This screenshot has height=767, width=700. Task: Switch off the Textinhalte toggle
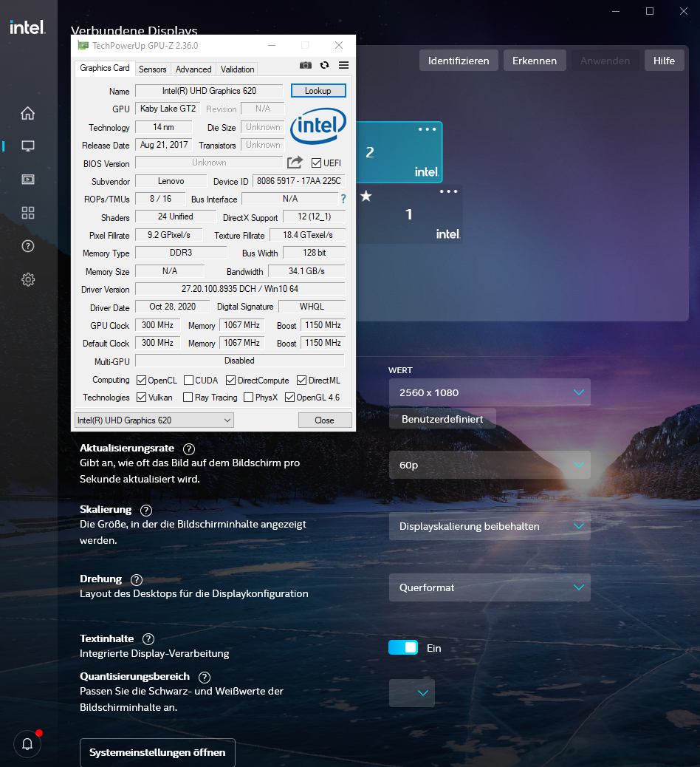(403, 647)
